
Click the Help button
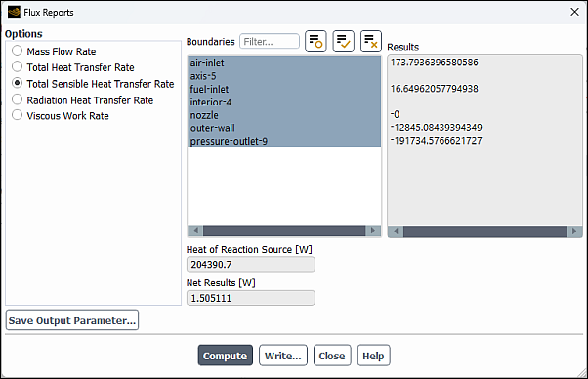point(373,356)
